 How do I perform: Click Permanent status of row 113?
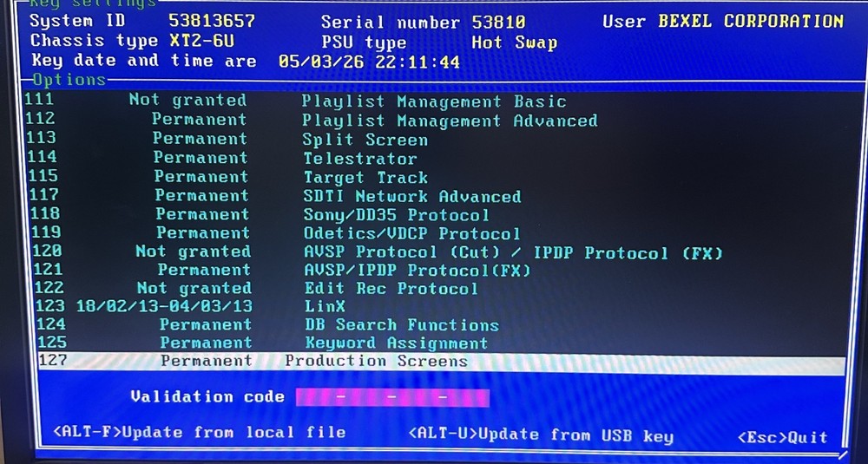[x=200, y=138]
